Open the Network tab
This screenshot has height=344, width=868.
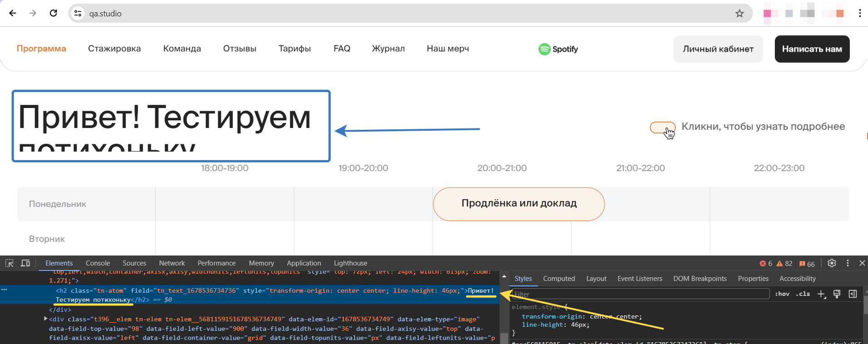[172, 263]
